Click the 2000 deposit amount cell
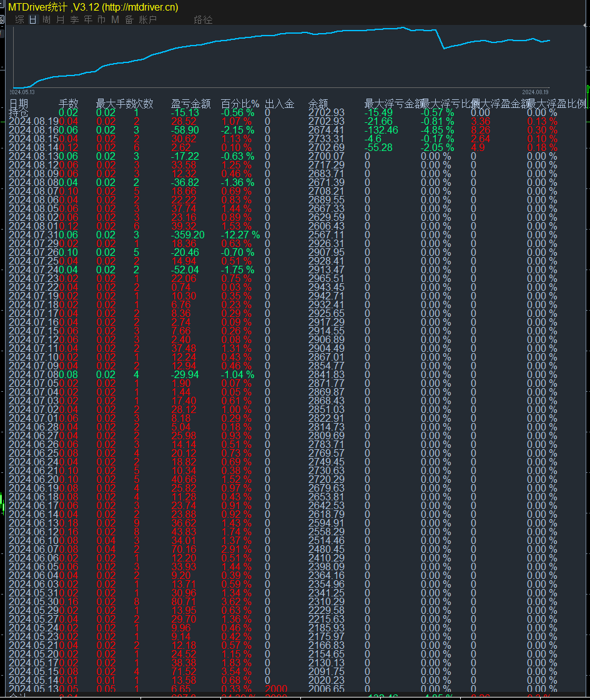This screenshot has width=590, height=700. coord(276,689)
